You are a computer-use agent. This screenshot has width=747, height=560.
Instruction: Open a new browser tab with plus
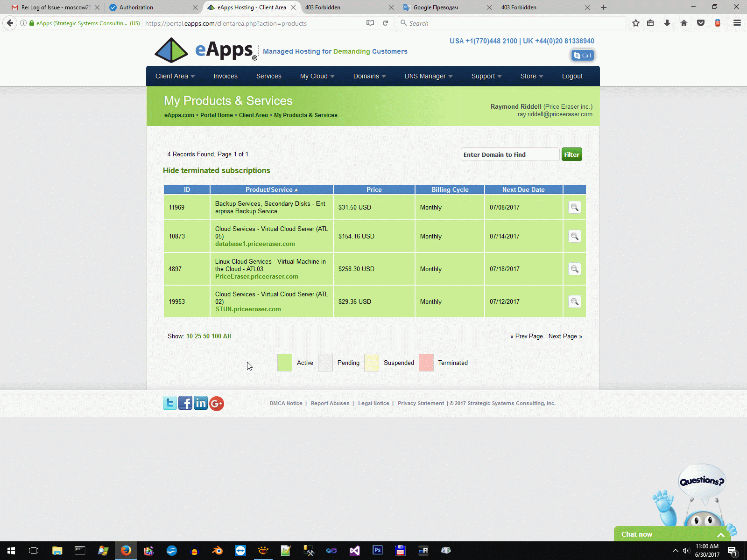click(x=604, y=7)
